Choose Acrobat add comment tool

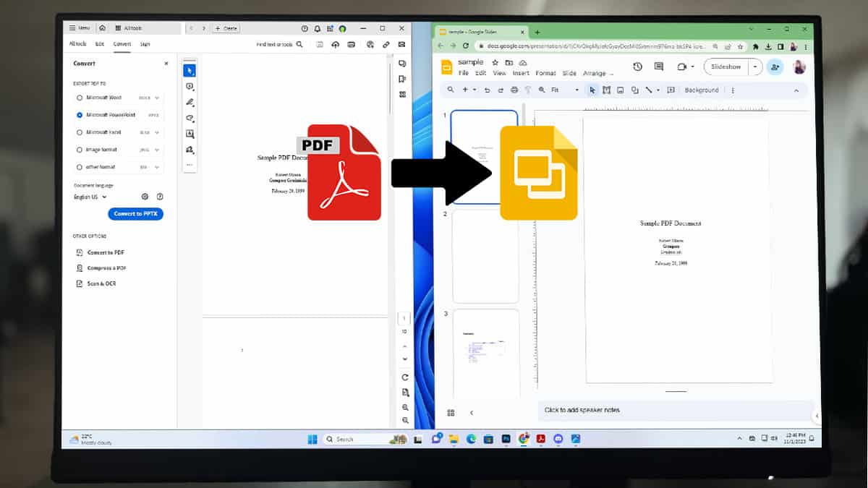click(x=190, y=86)
